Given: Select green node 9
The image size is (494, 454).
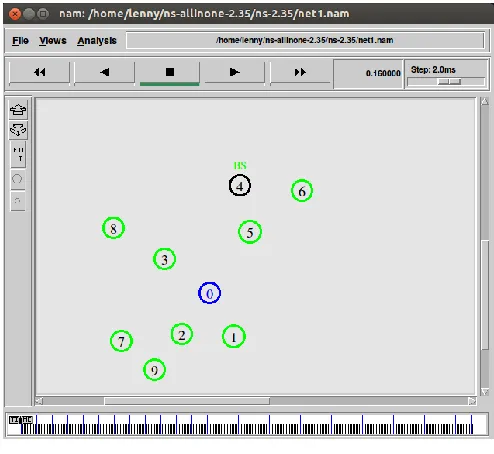Looking at the screenshot, I should tap(154, 369).
